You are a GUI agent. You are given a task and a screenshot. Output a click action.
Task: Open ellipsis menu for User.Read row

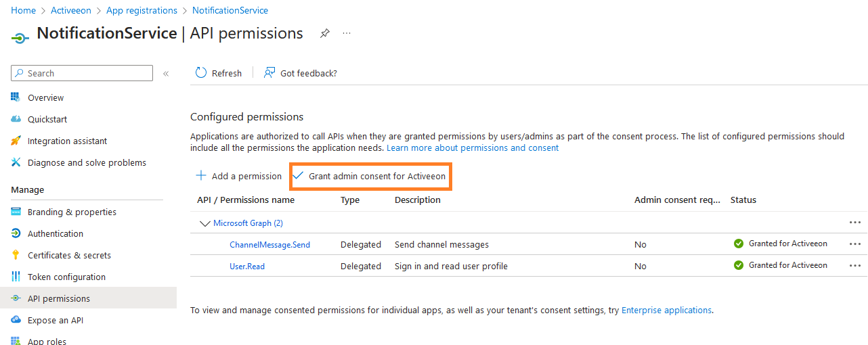click(855, 266)
